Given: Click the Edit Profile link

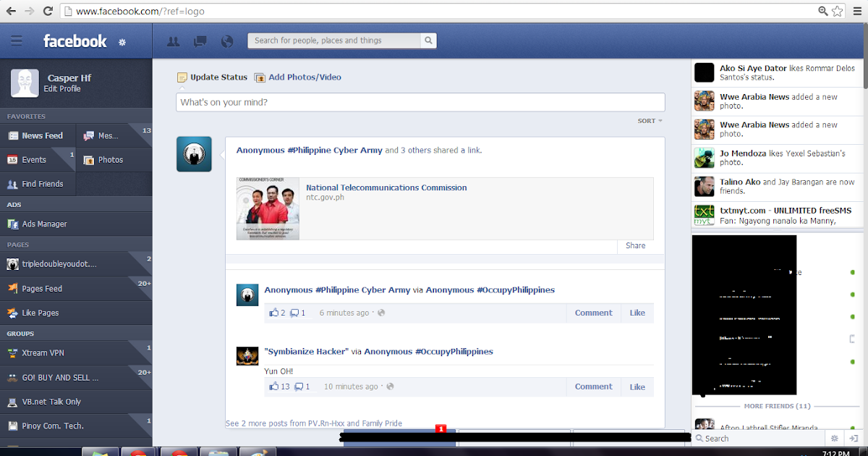Looking at the screenshot, I should click(x=62, y=89).
